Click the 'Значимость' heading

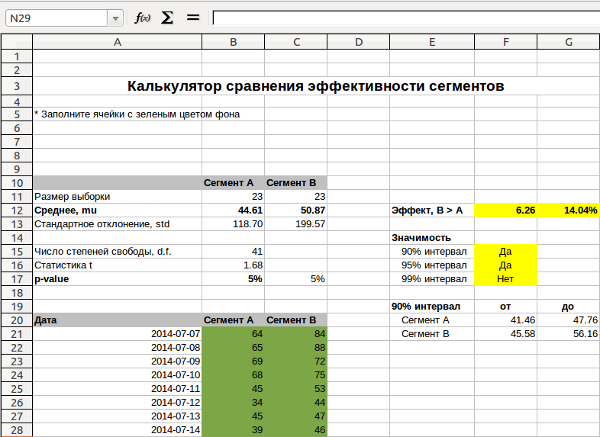pyautogui.click(x=421, y=238)
